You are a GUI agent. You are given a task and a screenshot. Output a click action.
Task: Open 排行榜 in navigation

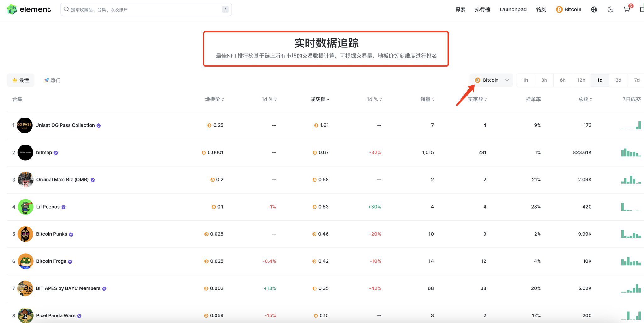[x=482, y=9]
